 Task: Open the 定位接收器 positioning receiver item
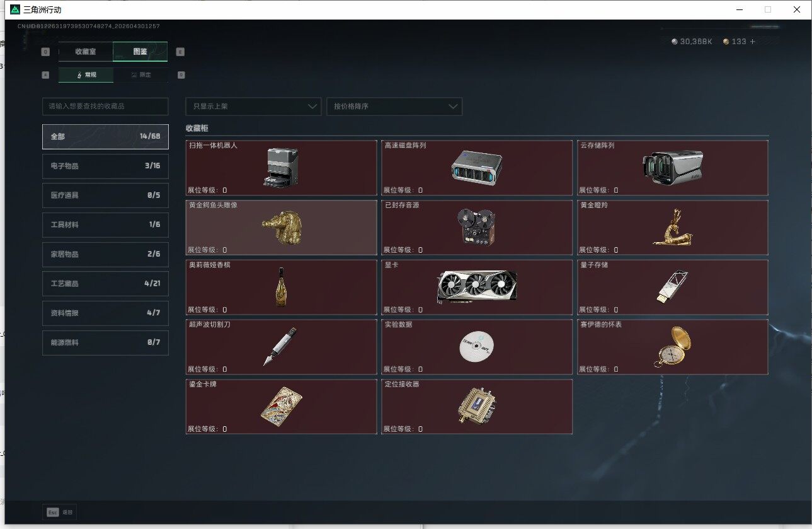click(x=477, y=407)
